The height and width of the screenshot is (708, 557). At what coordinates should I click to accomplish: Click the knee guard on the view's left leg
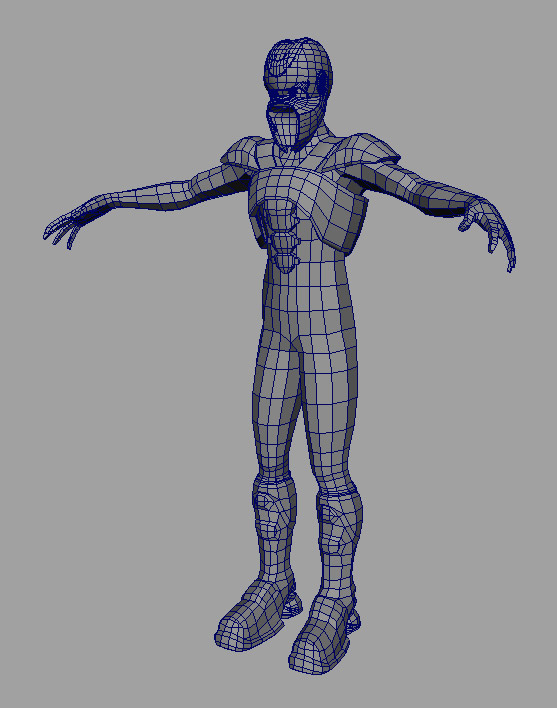pyautogui.click(x=273, y=508)
